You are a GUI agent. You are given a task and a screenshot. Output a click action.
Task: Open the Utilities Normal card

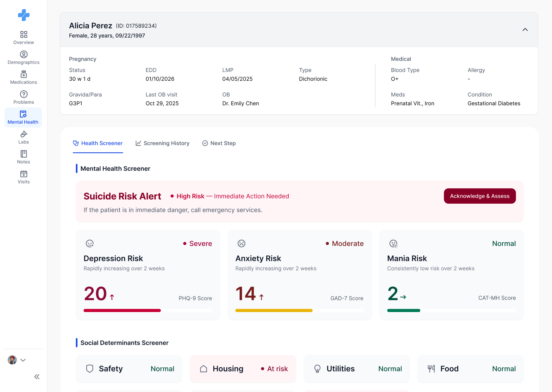pos(357,369)
